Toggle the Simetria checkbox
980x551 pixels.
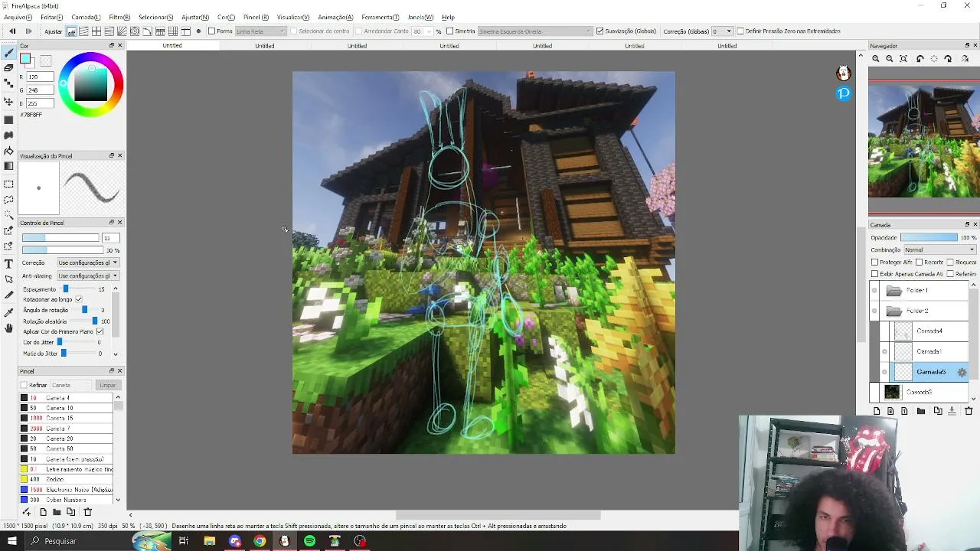(450, 31)
